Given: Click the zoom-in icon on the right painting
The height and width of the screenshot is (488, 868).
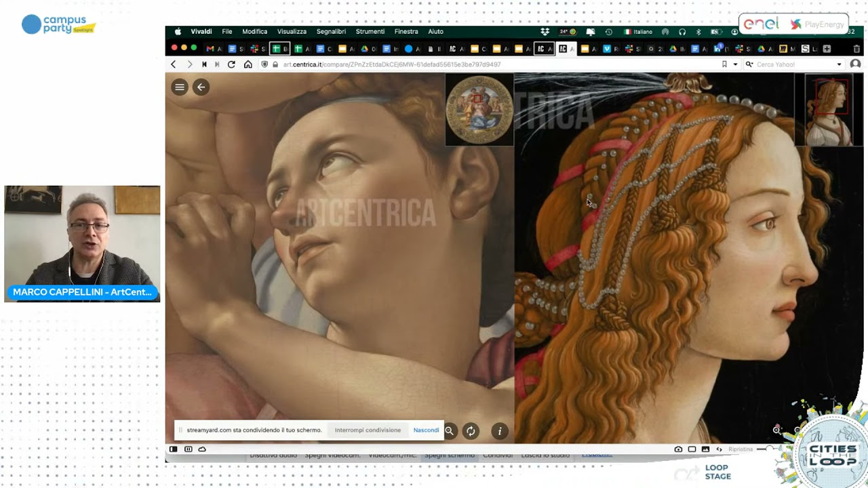Looking at the screenshot, I should (x=777, y=430).
